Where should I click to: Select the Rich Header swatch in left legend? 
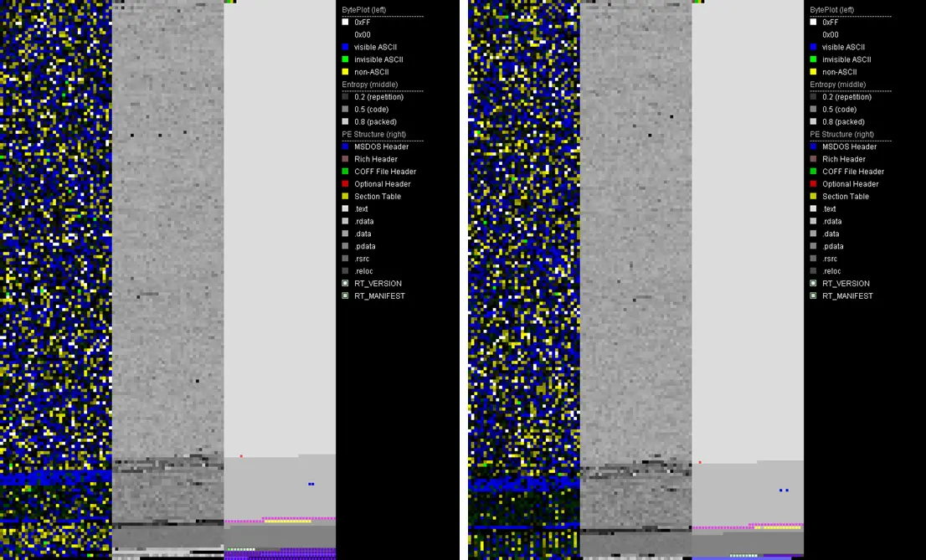345,159
